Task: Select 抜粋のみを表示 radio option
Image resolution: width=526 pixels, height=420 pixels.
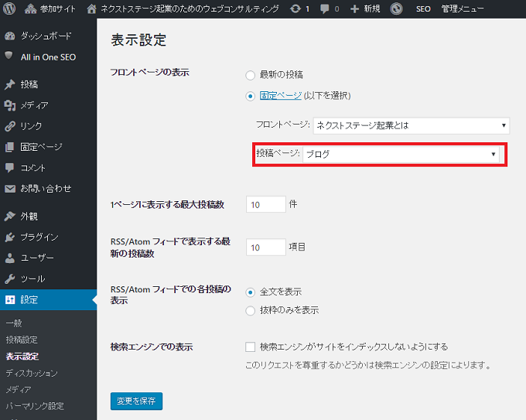Action: click(251, 311)
